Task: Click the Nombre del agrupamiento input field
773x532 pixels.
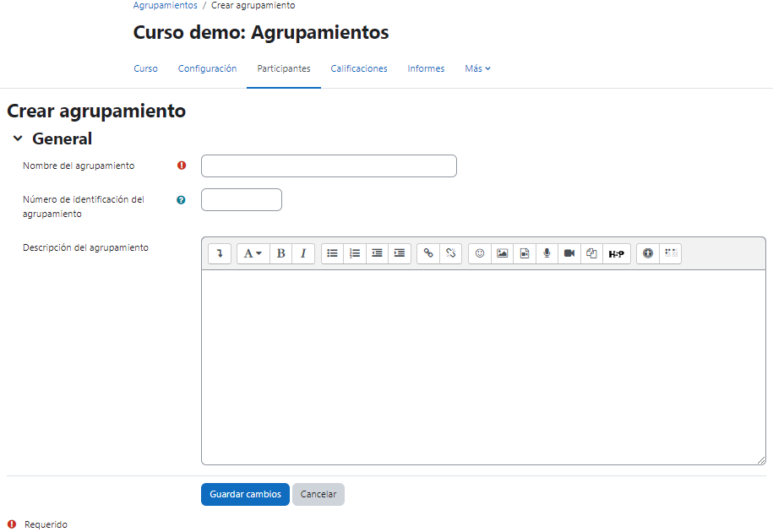Action: coord(328,166)
